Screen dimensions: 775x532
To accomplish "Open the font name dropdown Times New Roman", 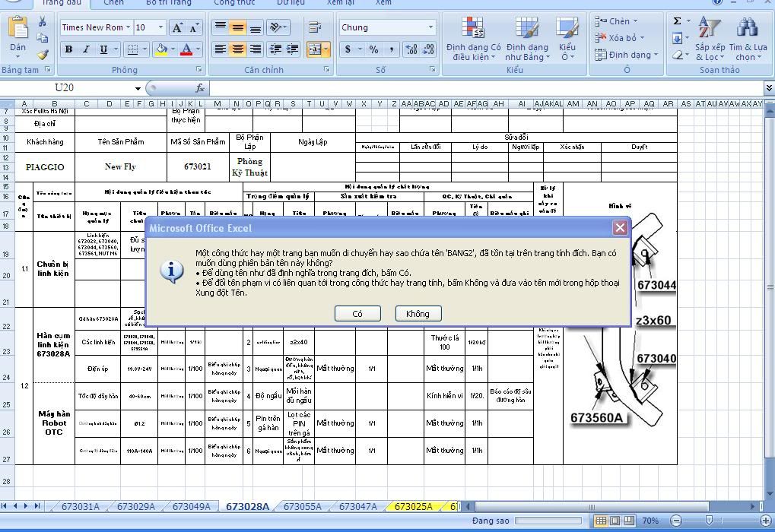I will (128, 27).
